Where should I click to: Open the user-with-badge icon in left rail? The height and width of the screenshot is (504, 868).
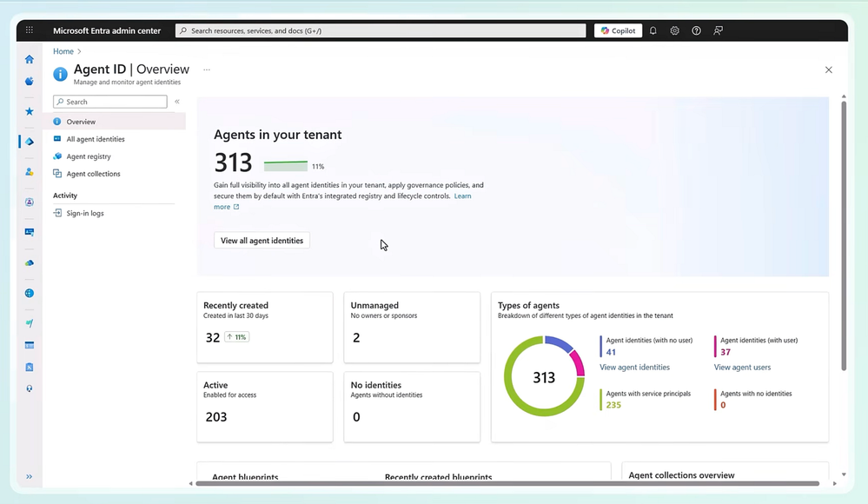30,172
